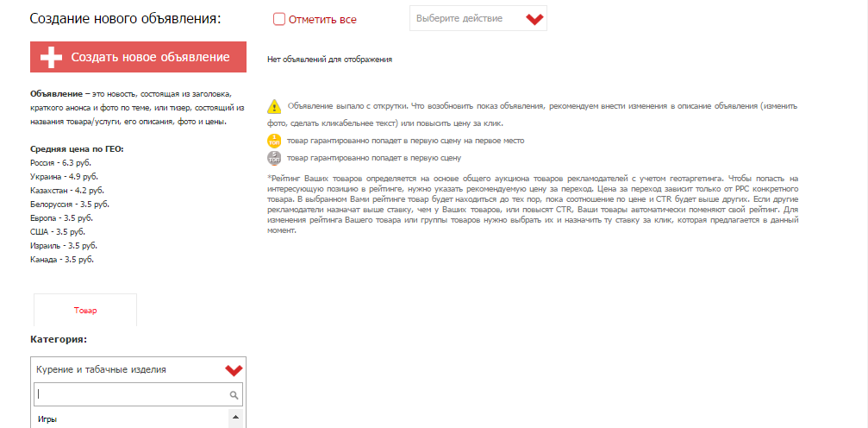This screenshot has height=428, width=868.
Task: Click the category list scrollbar up arrow
Action: point(235,417)
